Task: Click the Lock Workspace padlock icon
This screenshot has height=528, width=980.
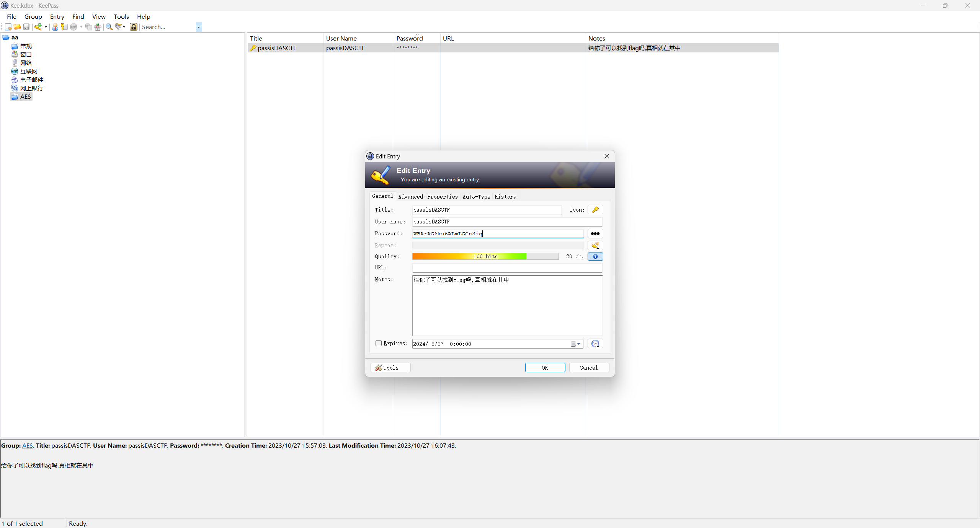Action: tap(134, 27)
